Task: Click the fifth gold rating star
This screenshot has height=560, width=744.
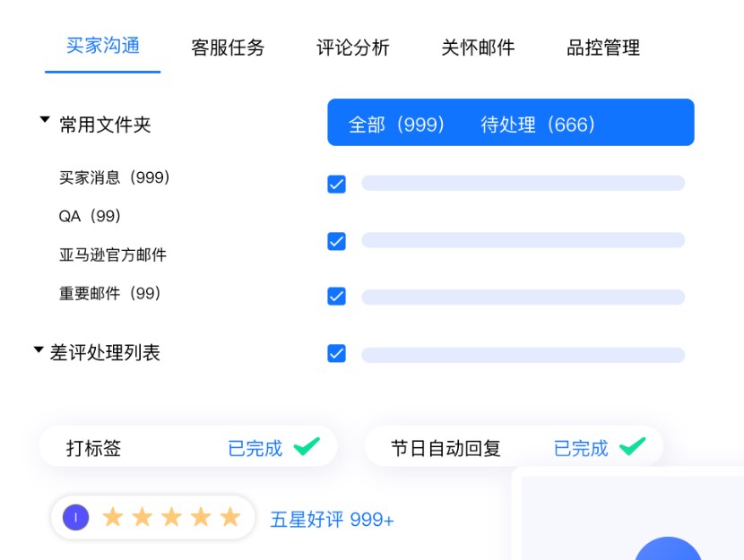Action: (230, 517)
